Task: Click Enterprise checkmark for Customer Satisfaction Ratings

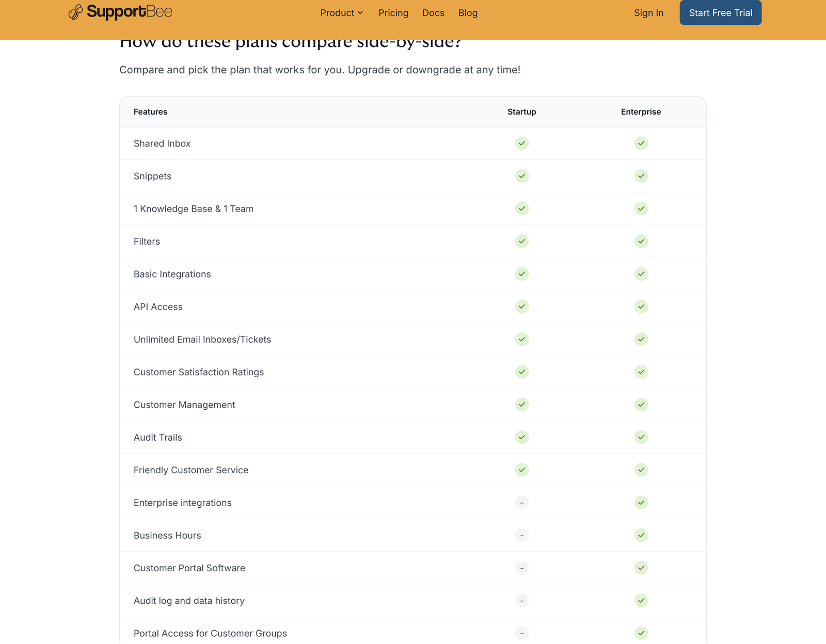Action: (641, 372)
